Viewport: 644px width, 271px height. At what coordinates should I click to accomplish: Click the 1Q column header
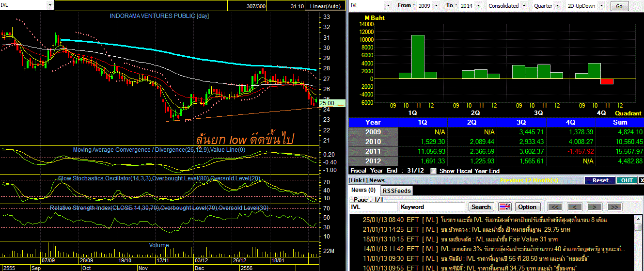click(x=423, y=122)
